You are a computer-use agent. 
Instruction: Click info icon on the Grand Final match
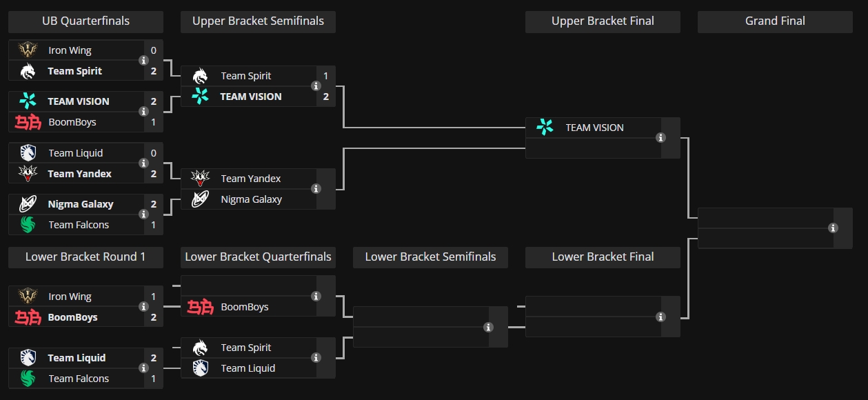tap(833, 228)
